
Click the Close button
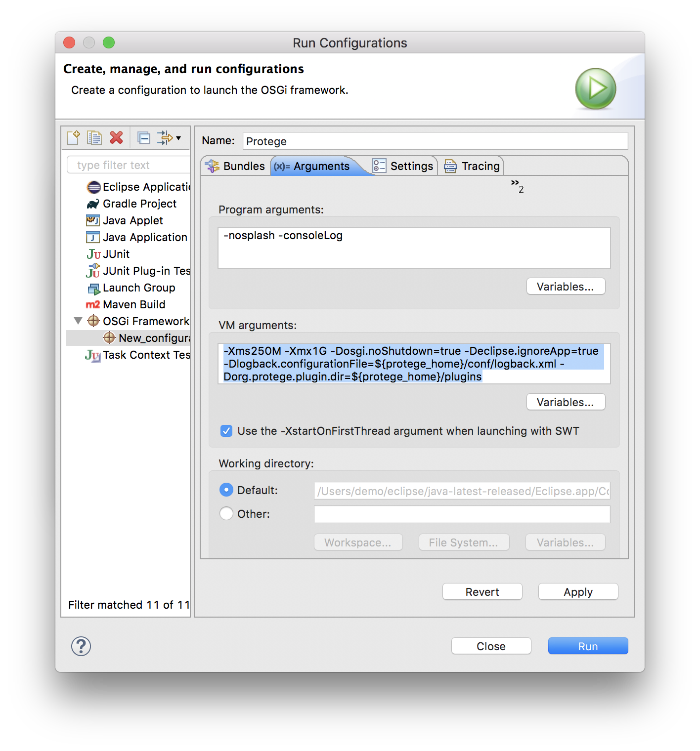coord(491,646)
